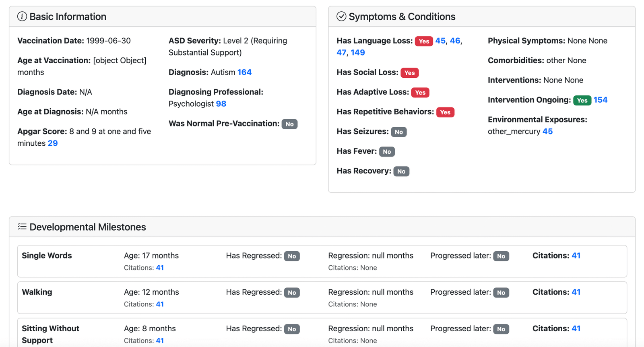The width and height of the screenshot is (644, 347).
Task: Click the Progressed later No badge for Single Words
Action: 501,256
